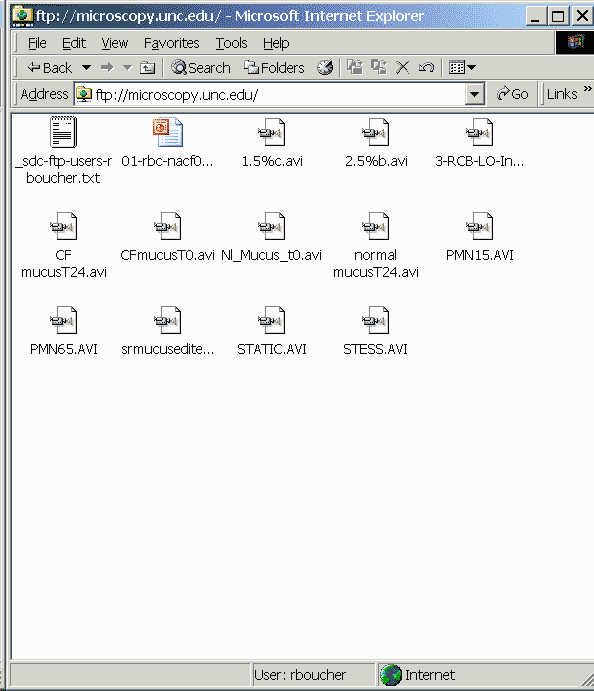This screenshot has width=594, height=691.
Task: Open the History toolbar icon
Action: (325, 67)
